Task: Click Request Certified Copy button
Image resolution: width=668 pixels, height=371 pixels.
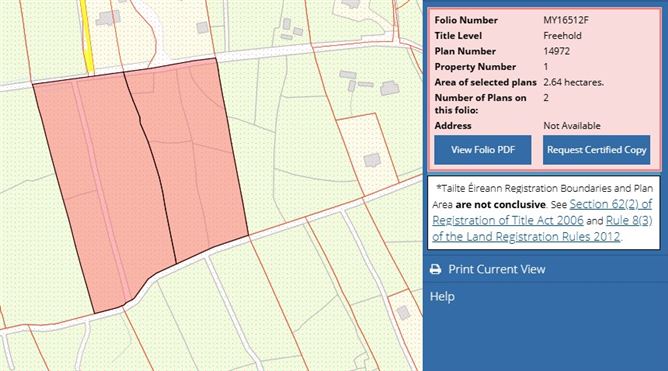Action: pyautogui.click(x=596, y=150)
